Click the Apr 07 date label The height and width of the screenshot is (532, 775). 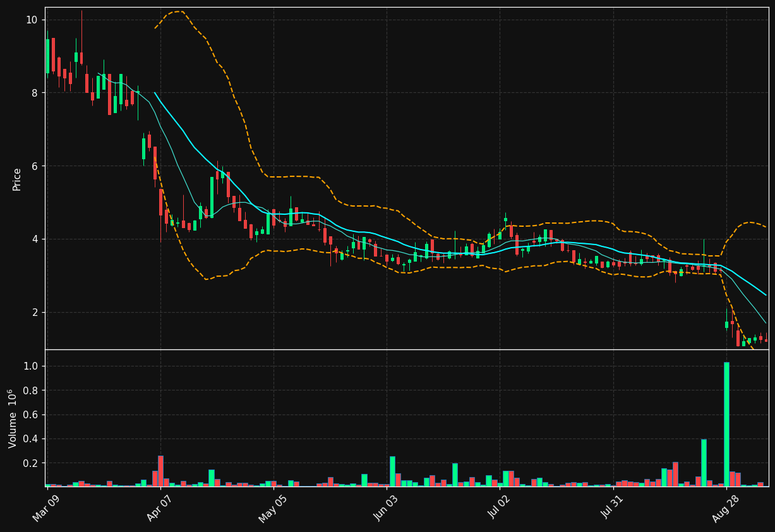point(159,507)
